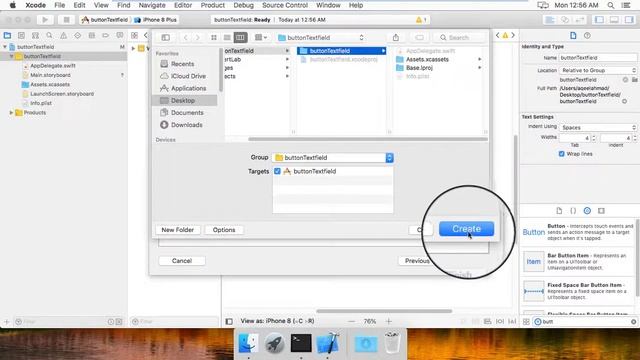640x360 pixels.
Task: Show the File inspector tab icon
Action: (x=573, y=36)
